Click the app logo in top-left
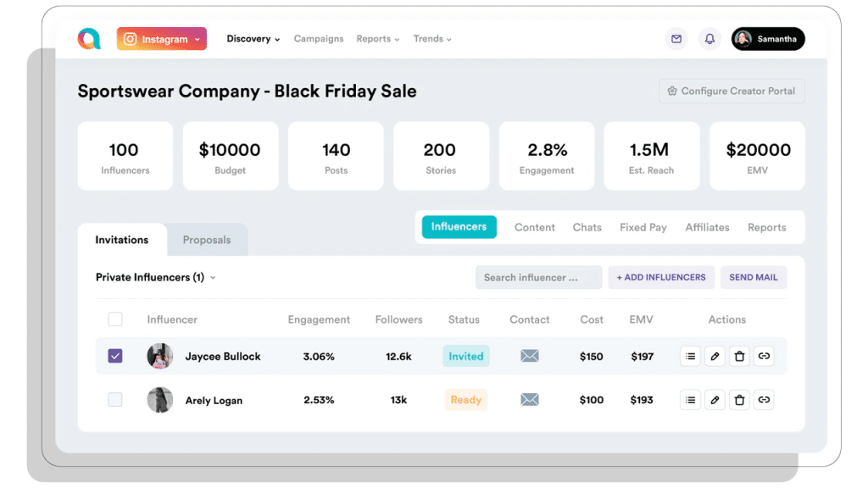Image resolution: width=868 pixels, height=488 pixels. 89,39
